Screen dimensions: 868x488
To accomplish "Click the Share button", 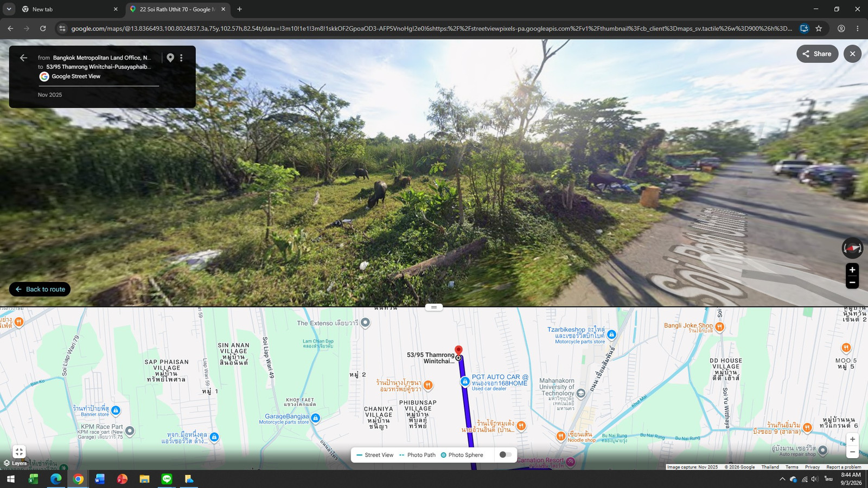I will (x=817, y=54).
